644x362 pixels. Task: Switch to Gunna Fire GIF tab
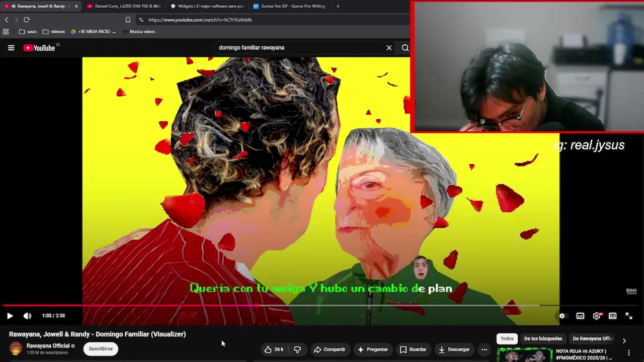pos(290,6)
